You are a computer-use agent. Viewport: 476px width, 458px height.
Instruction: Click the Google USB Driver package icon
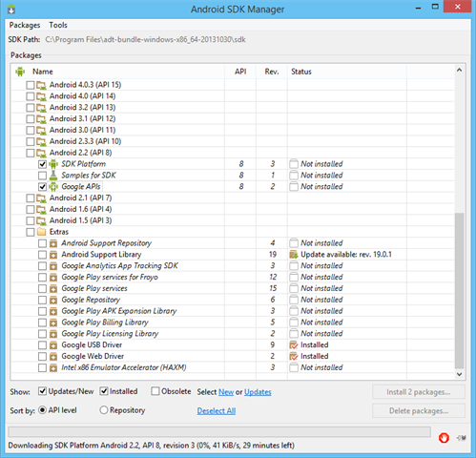point(53,345)
